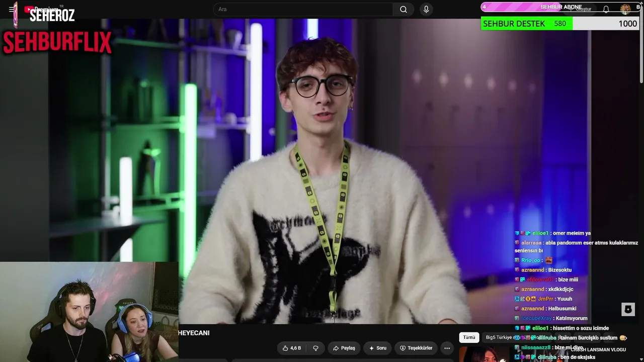Start voice search with the microphone icon
The image size is (644, 362).
[x=426, y=10]
